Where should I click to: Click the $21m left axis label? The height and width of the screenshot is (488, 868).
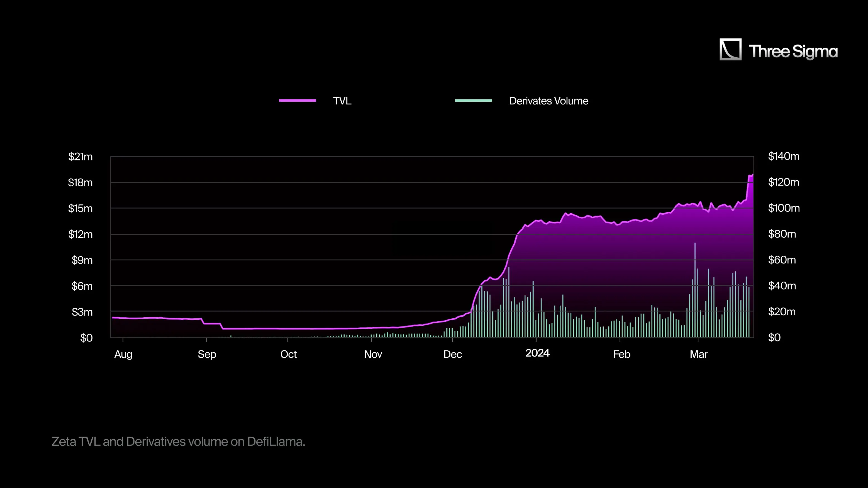tap(81, 157)
